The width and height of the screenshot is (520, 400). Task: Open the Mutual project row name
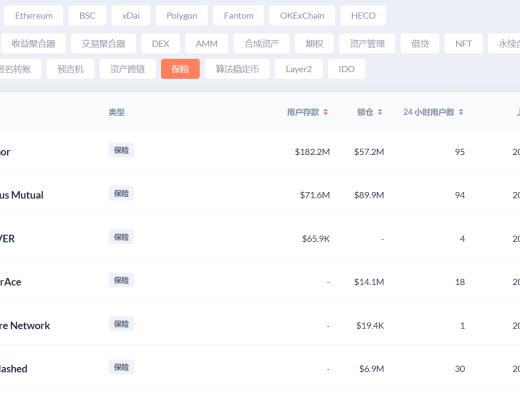[x=22, y=195]
